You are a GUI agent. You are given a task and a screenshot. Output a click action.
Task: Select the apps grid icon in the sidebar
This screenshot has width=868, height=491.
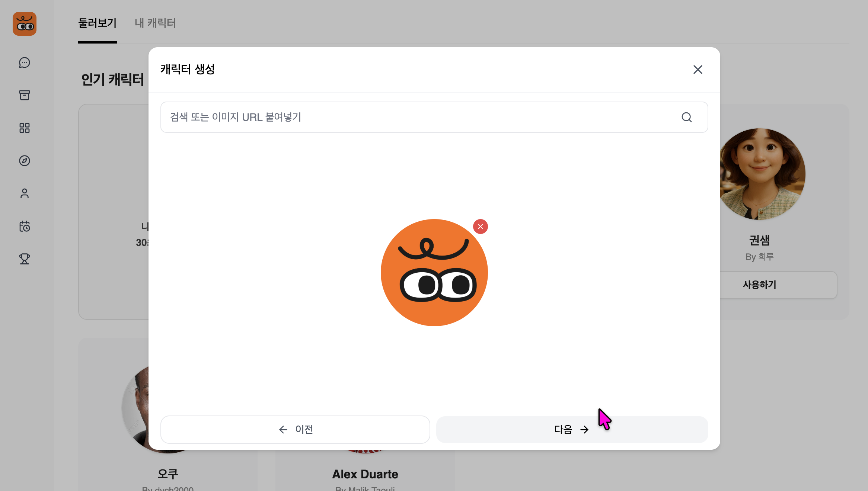[24, 128]
